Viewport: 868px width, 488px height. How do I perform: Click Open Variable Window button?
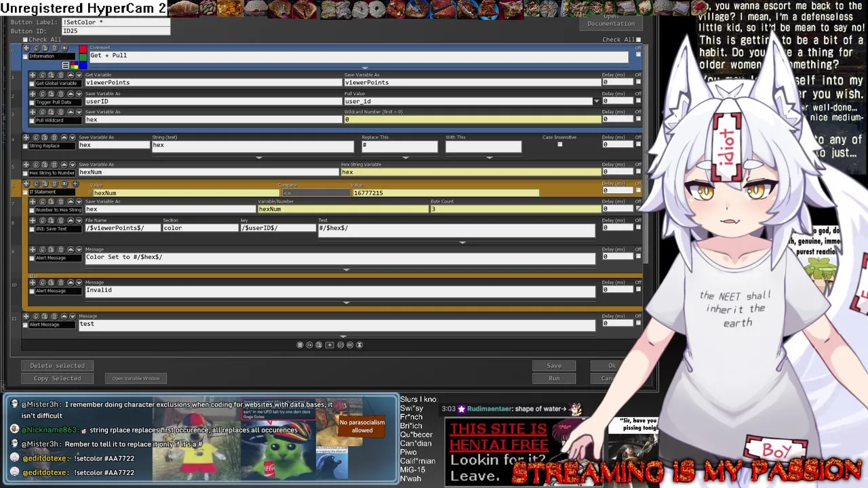136,378
